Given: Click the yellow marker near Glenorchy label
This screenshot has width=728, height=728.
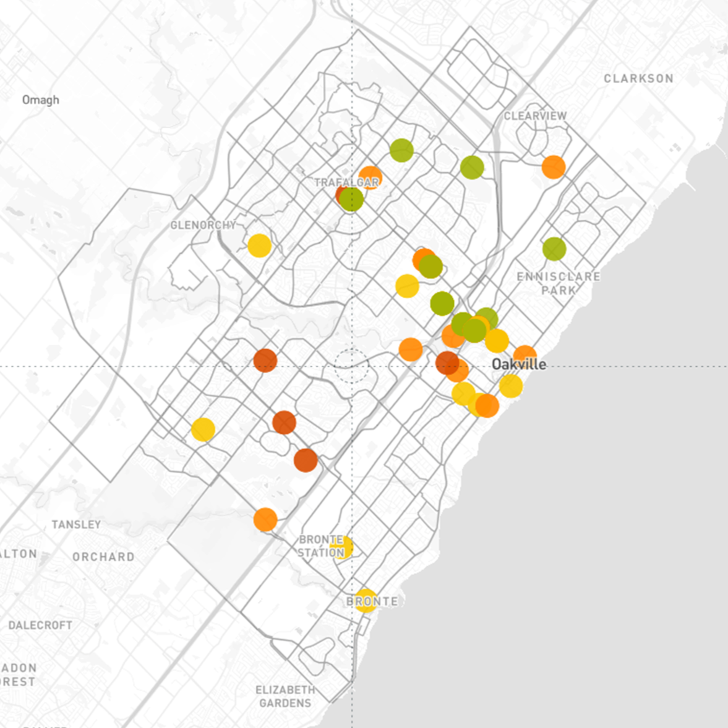Looking at the screenshot, I should tap(259, 246).
